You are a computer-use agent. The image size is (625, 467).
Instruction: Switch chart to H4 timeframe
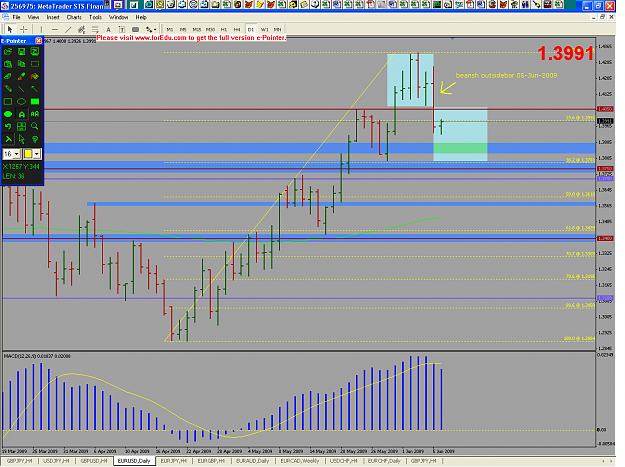[x=237, y=29]
